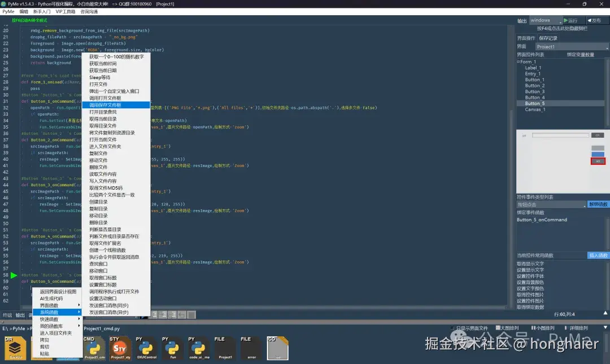Switch to the 保存记录 tab
The width and height of the screenshot is (610, 364).
tap(548, 38)
